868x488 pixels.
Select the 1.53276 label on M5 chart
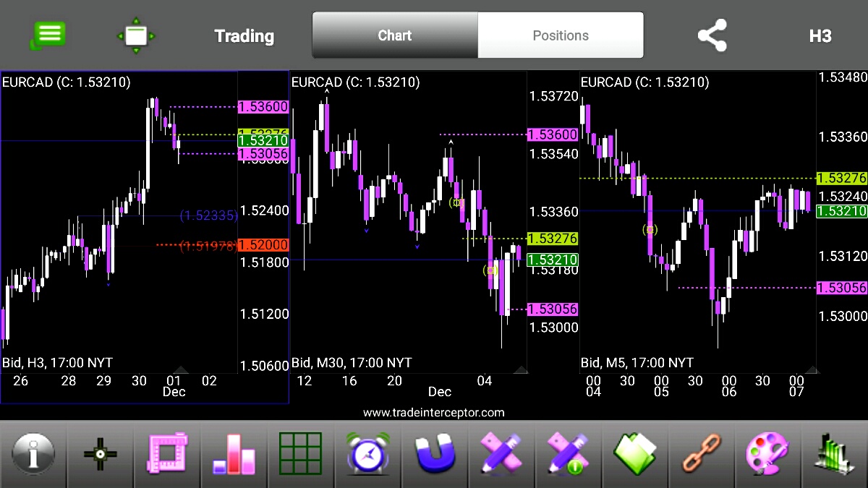pos(842,178)
